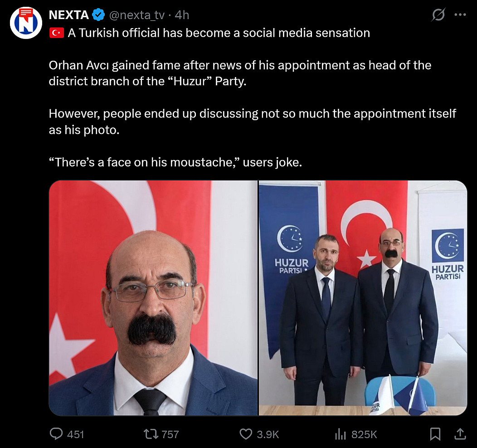477x448 pixels.
Task: Click the 4h timestamp
Action: click(x=182, y=15)
